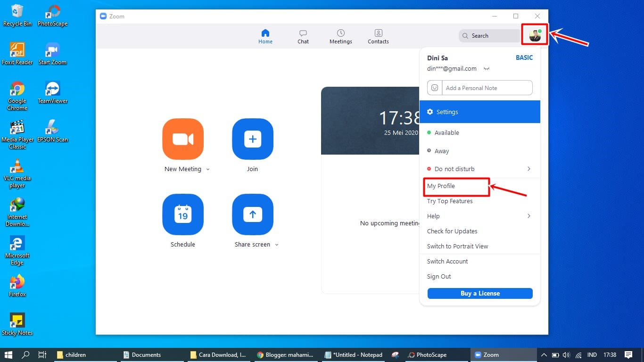Start a New Meeting with the orange camera icon
This screenshot has height=362, width=644.
pyautogui.click(x=183, y=139)
